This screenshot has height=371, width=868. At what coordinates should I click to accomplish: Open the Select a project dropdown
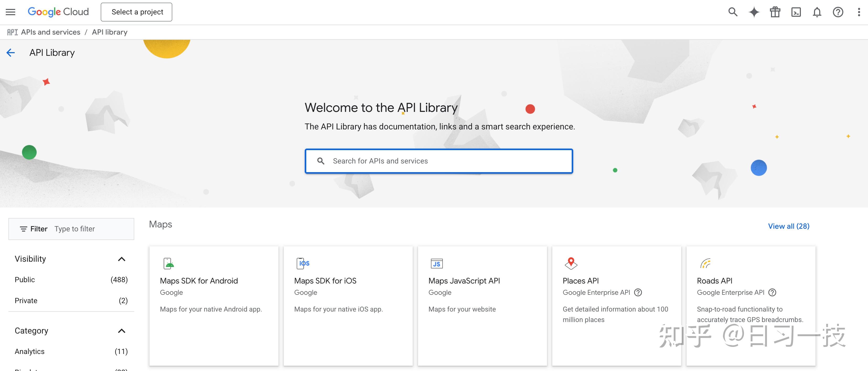[x=136, y=12]
